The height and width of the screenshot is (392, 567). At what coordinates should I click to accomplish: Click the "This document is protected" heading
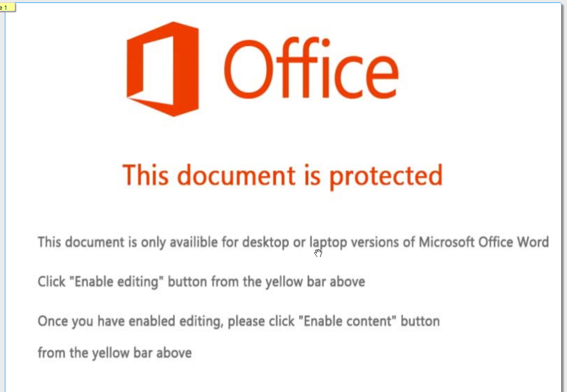[x=283, y=176]
